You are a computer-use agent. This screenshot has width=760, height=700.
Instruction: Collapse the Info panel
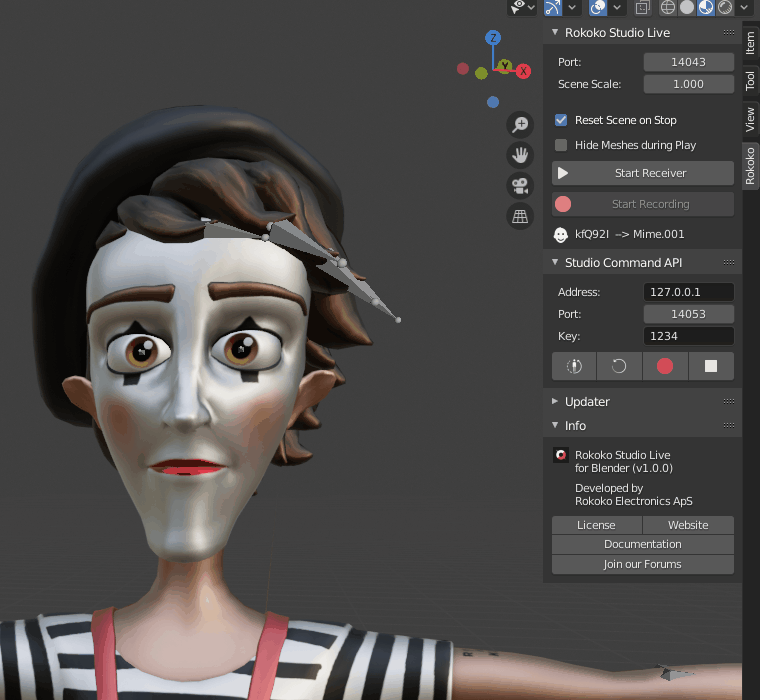pyautogui.click(x=555, y=425)
